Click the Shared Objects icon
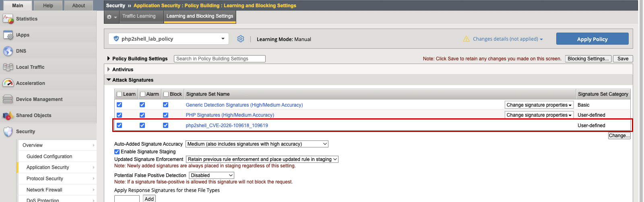Image resolution: width=644 pixels, height=202 pixels. pos(8,115)
